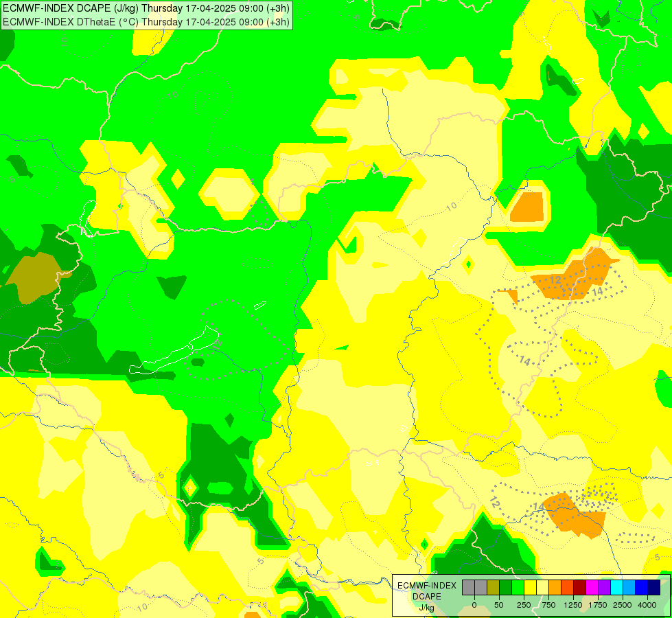
Task: Click the '750' tick label on the legend
Action: pos(548,605)
